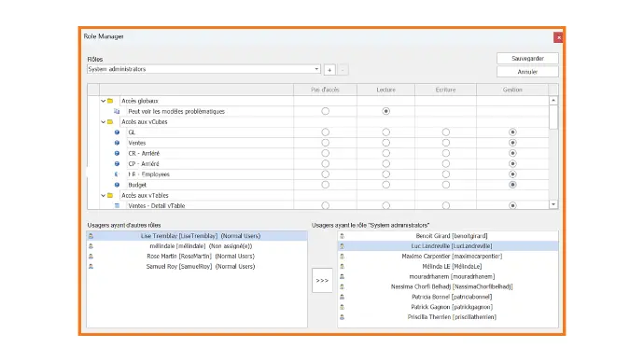644x362 pixels.
Task: Click the folder icon beside Accès globaux
Action: pyautogui.click(x=110, y=101)
